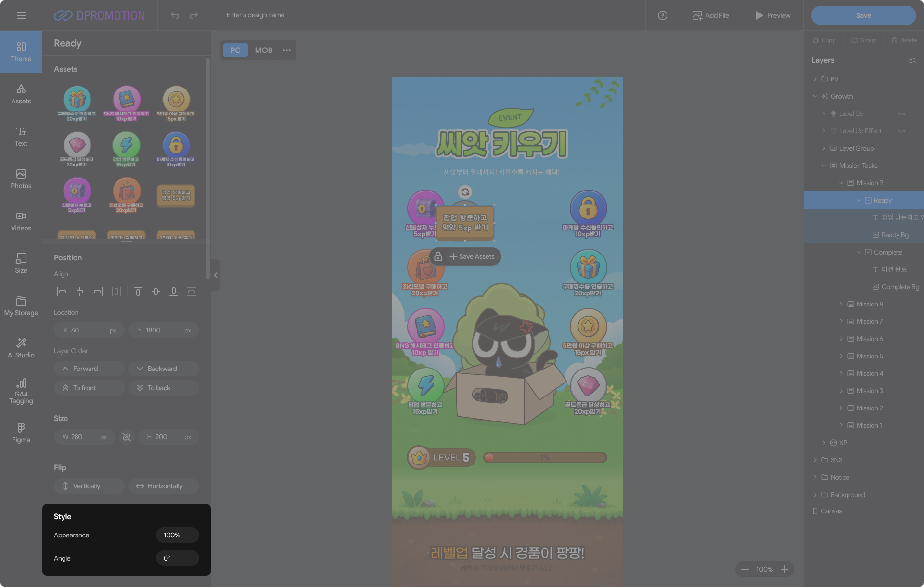
Task: Align selection to the top edge
Action: click(x=138, y=292)
